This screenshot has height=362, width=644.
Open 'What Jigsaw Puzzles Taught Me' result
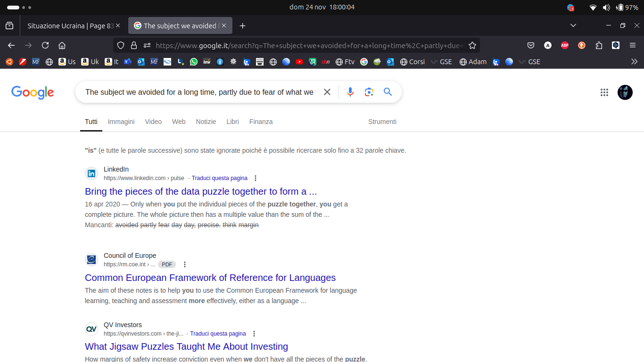186,346
